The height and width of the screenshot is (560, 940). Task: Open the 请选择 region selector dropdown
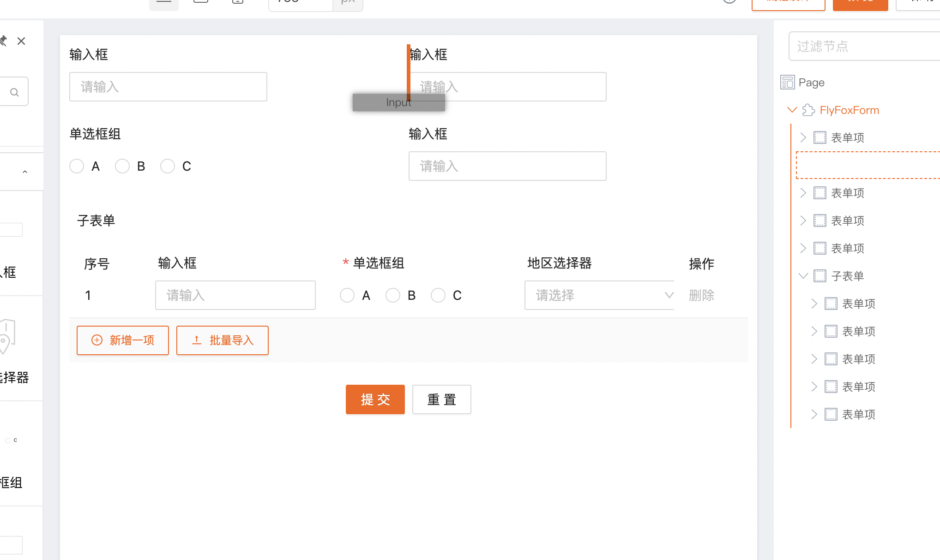(599, 295)
